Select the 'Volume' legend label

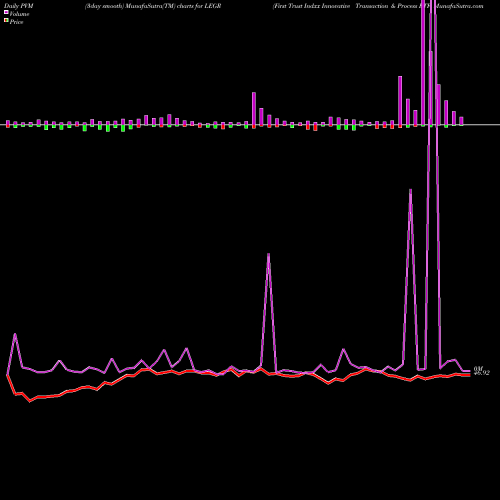[x=19, y=14]
